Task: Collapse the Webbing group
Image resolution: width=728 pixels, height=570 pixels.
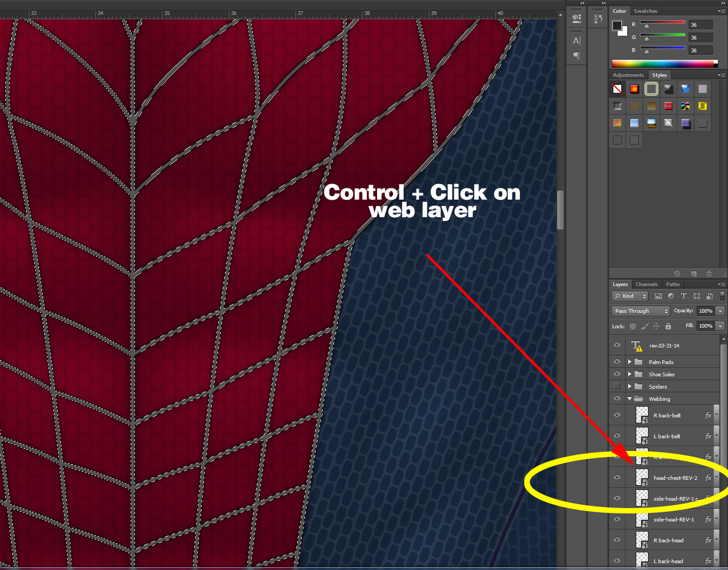Action: point(630,399)
